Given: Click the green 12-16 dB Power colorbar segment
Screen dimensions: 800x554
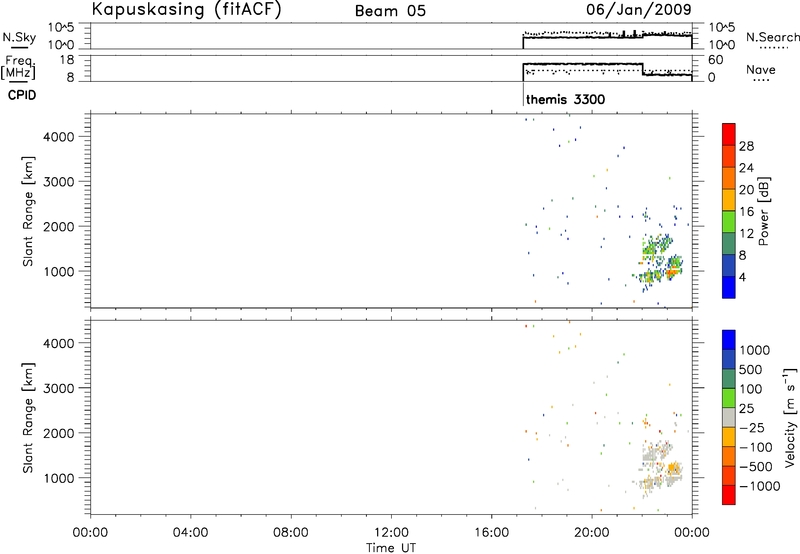Looking at the screenshot, I should (x=729, y=222).
